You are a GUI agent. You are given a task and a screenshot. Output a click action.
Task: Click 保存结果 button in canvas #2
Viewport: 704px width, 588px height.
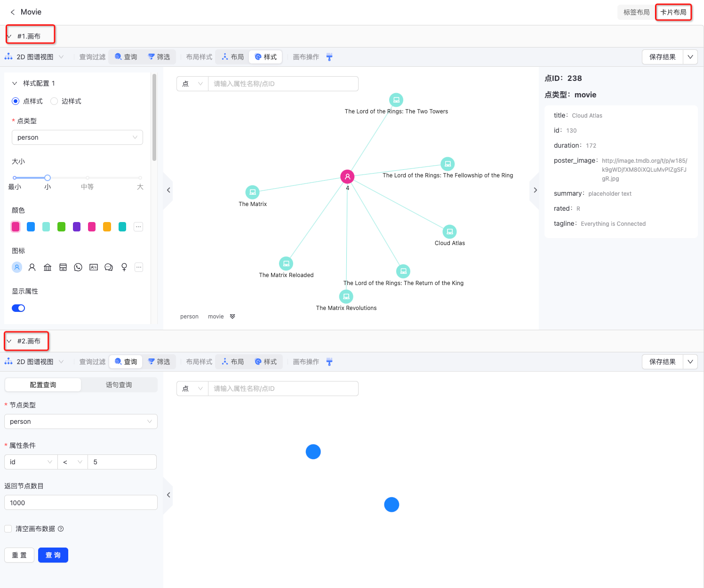[x=663, y=362]
